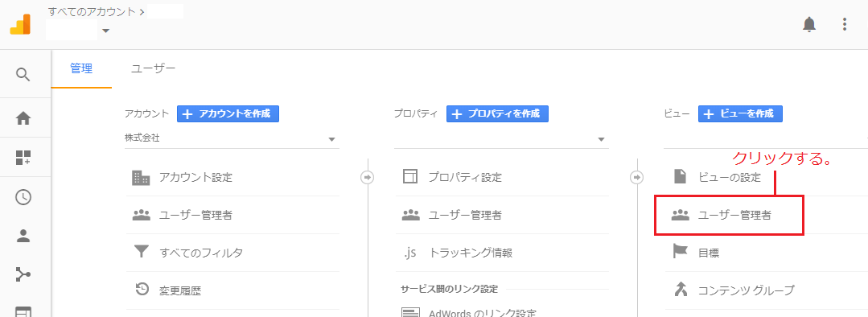Open the three-dot more options menu
868x317 pixels.
tap(844, 24)
